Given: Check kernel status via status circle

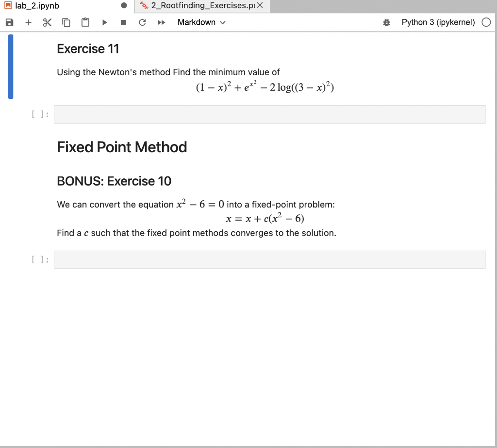Looking at the screenshot, I should coord(486,22).
